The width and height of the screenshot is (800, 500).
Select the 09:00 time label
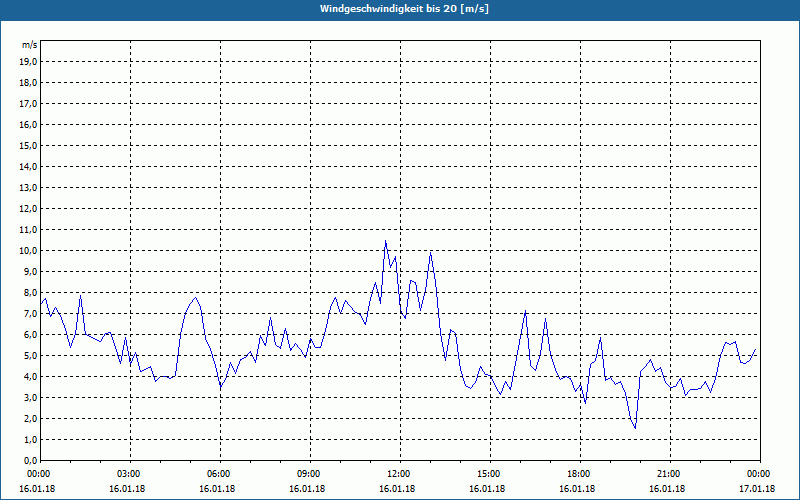(x=310, y=474)
